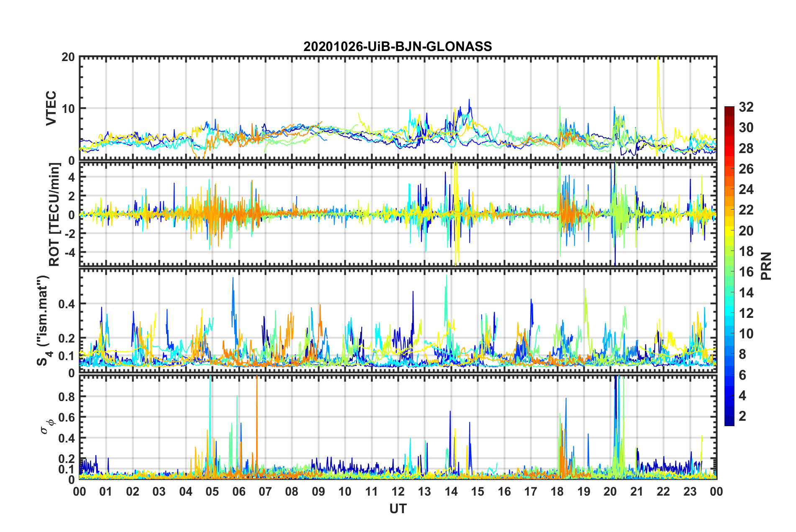Click colorbar tick label 18
The height and width of the screenshot is (532, 796).
(x=746, y=251)
